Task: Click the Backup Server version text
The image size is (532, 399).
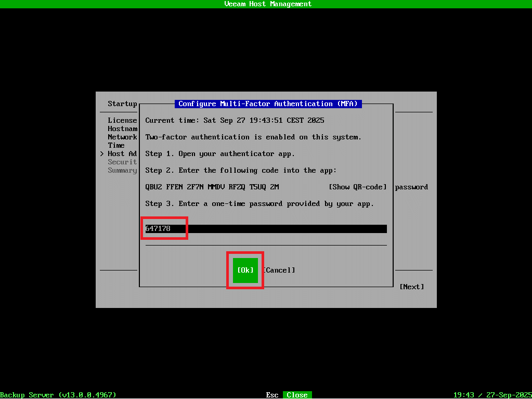Action: (58, 395)
